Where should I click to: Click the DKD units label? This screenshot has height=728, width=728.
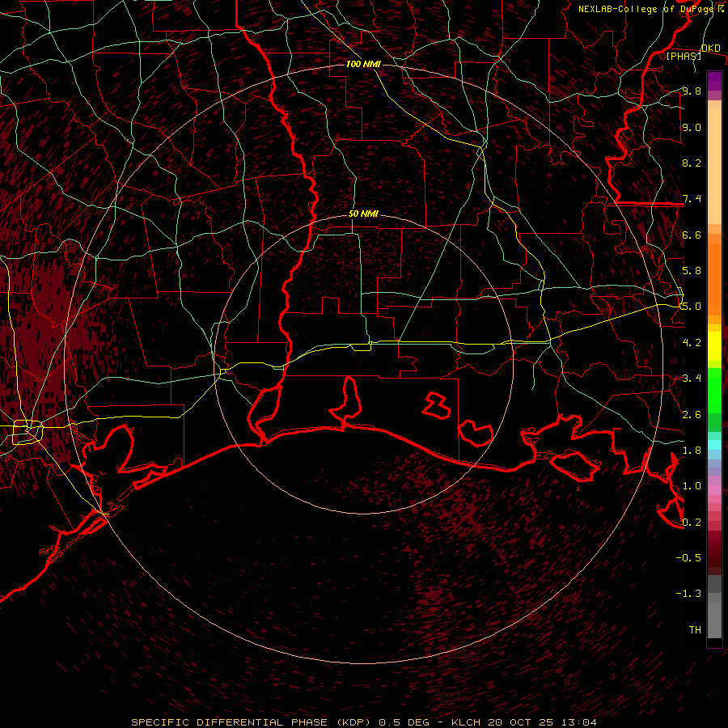click(710, 49)
